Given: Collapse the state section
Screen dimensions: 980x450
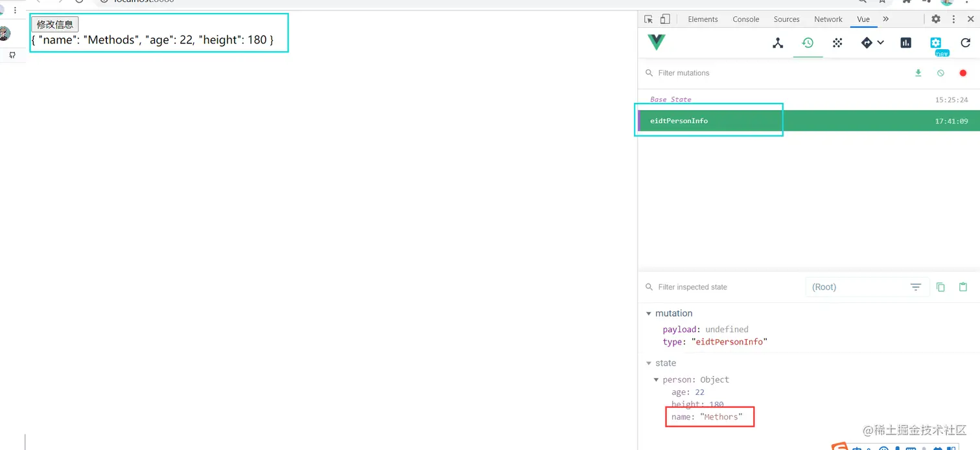Looking at the screenshot, I should tap(649, 363).
